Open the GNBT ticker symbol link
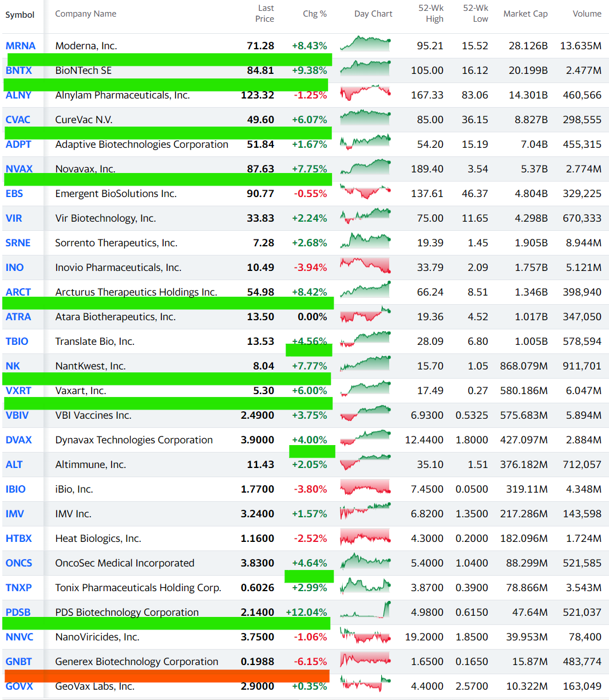Screen dimensions: 609x700 [19, 662]
